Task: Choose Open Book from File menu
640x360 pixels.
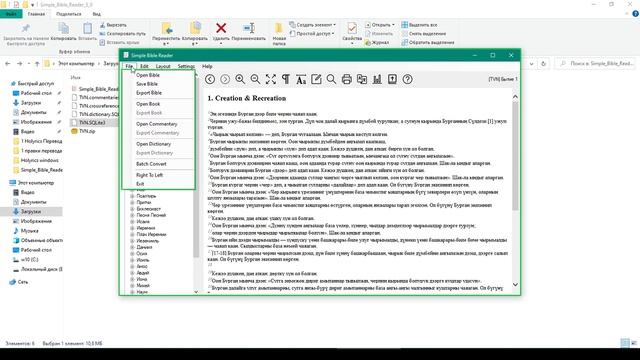Action: coord(148,104)
